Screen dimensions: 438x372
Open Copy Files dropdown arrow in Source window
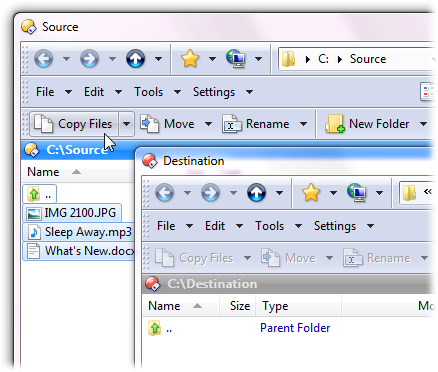tap(126, 124)
